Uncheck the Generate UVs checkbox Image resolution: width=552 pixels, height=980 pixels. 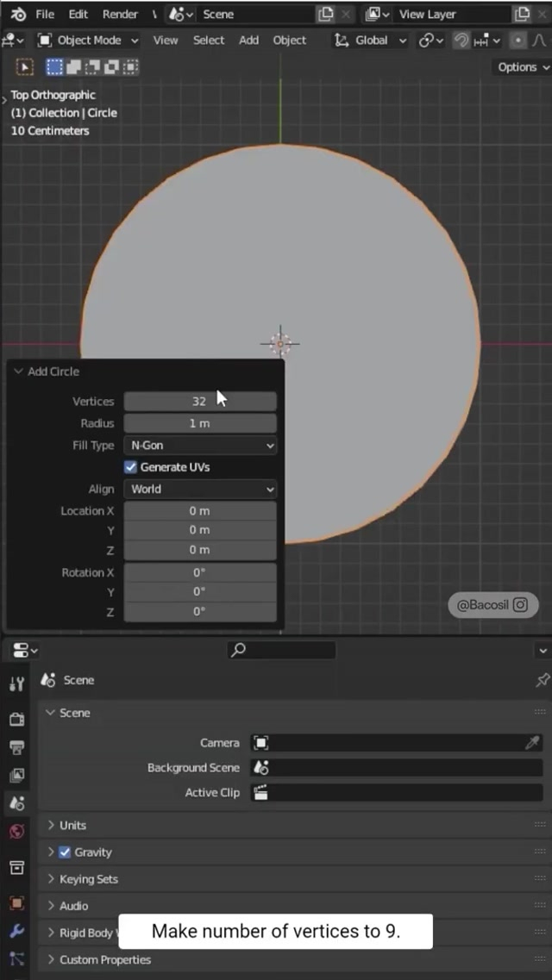point(131,467)
